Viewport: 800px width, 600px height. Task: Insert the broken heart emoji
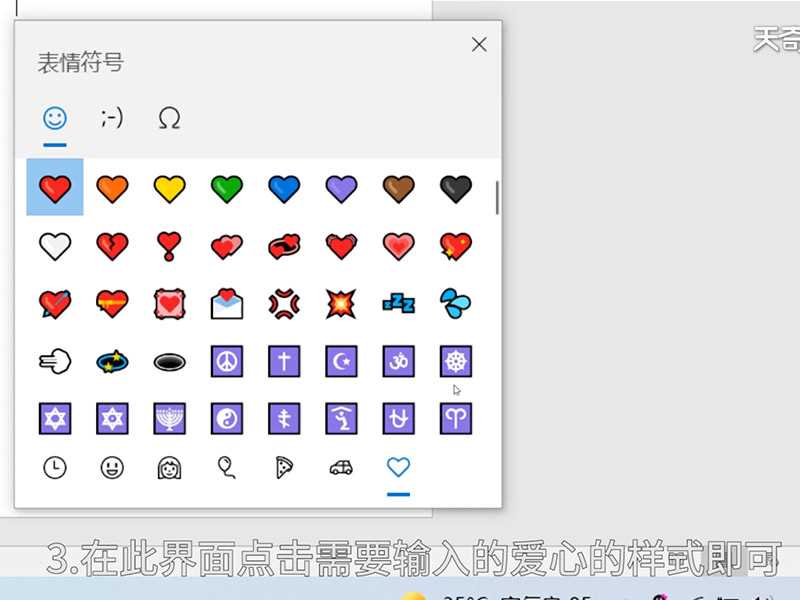click(x=111, y=245)
